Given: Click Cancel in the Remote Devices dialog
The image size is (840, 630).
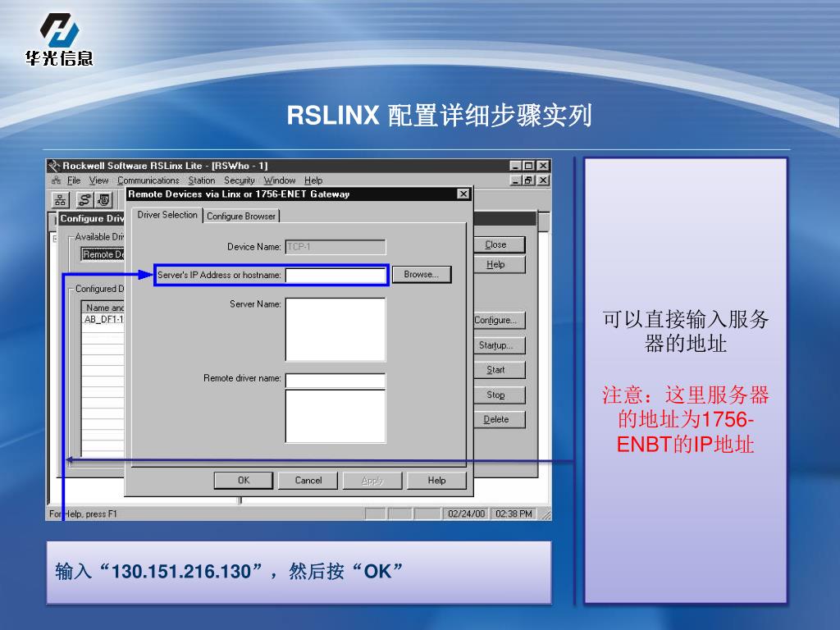Looking at the screenshot, I should coord(308,481).
